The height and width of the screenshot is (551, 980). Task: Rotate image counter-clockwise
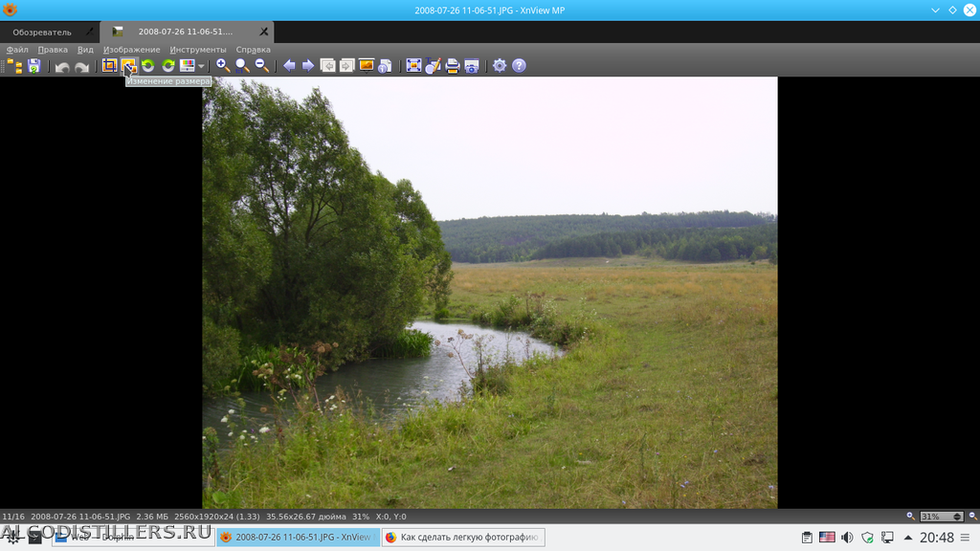pos(148,66)
